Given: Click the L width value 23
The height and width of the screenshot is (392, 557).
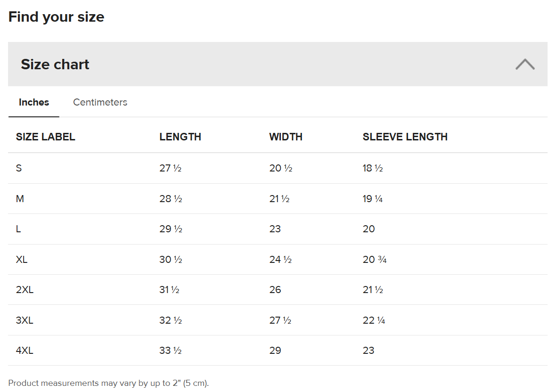Looking at the screenshot, I should coord(275,229).
